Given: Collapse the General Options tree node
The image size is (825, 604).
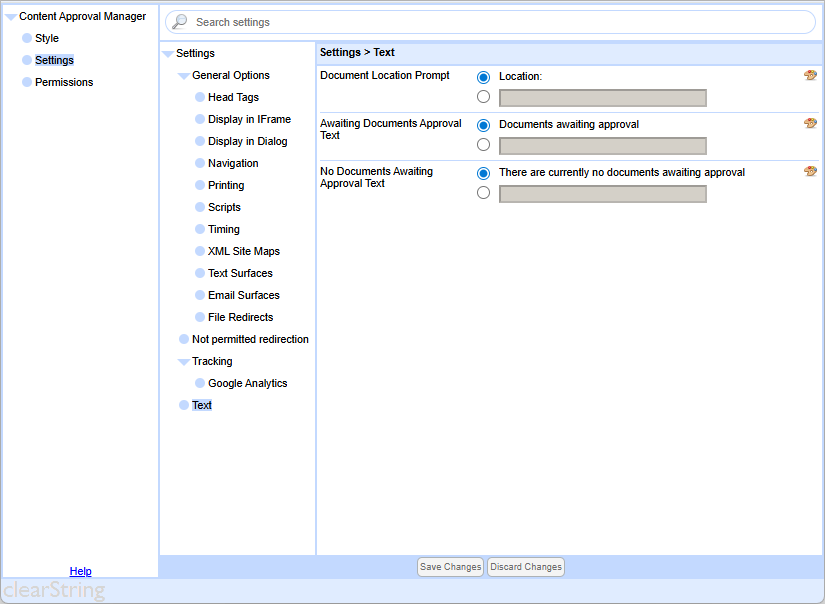Looking at the screenshot, I should (x=183, y=76).
